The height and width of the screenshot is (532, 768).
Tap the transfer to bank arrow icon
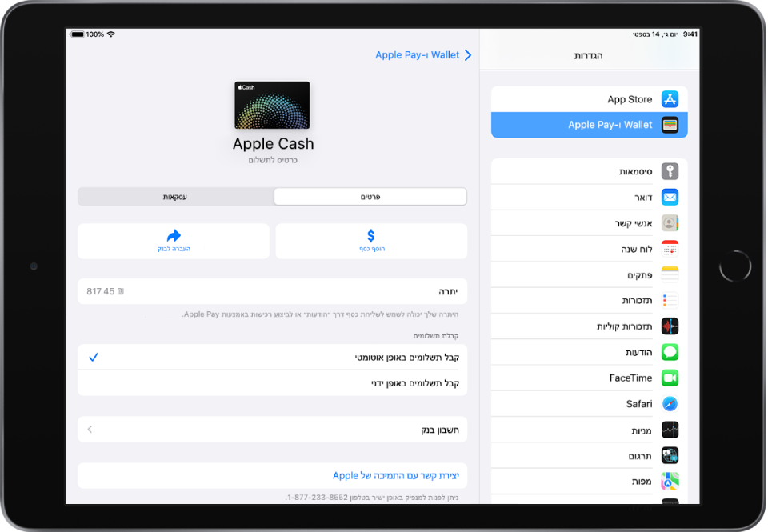174,236
